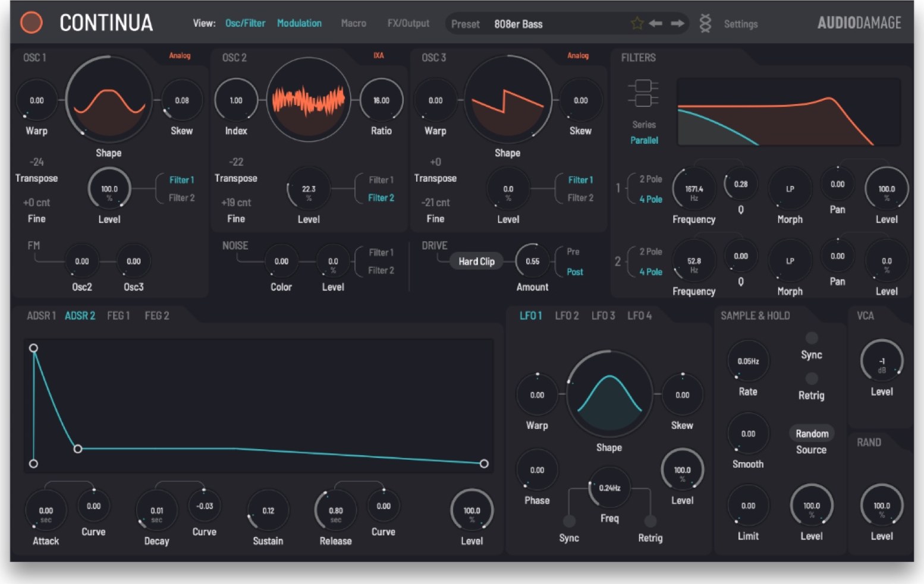Click the OSC 2 orange waveform display
The width and height of the screenshot is (924, 584).
tap(309, 100)
